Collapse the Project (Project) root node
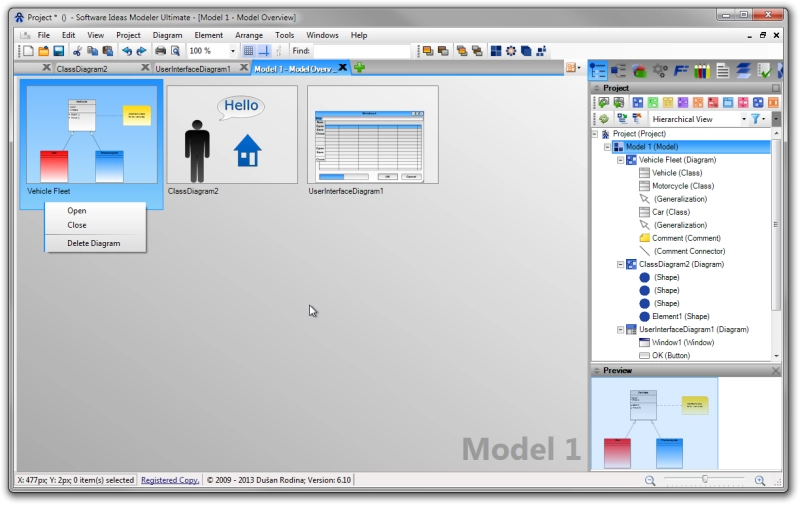 595,134
